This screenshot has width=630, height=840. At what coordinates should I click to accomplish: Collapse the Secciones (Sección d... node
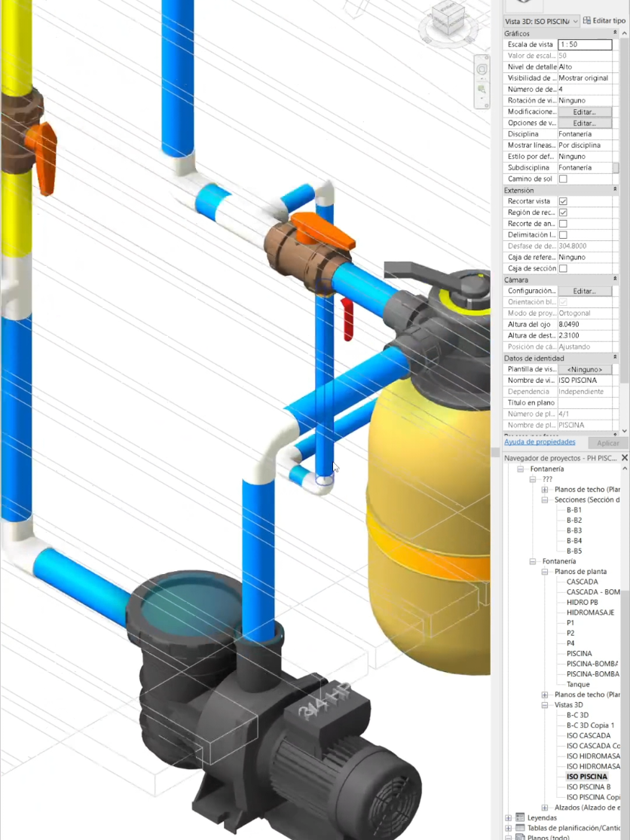click(x=545, y=499)
